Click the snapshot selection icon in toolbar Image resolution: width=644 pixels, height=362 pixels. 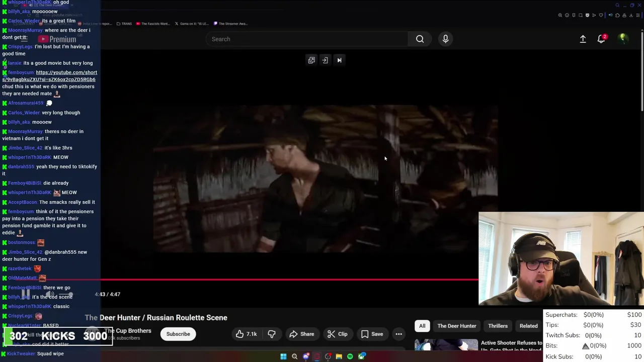[581, 15]
